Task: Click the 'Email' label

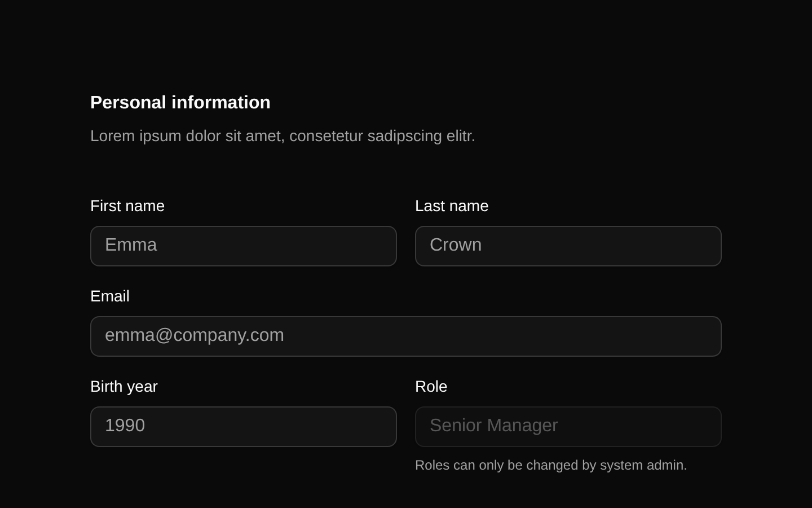Action: click(110, 296)
